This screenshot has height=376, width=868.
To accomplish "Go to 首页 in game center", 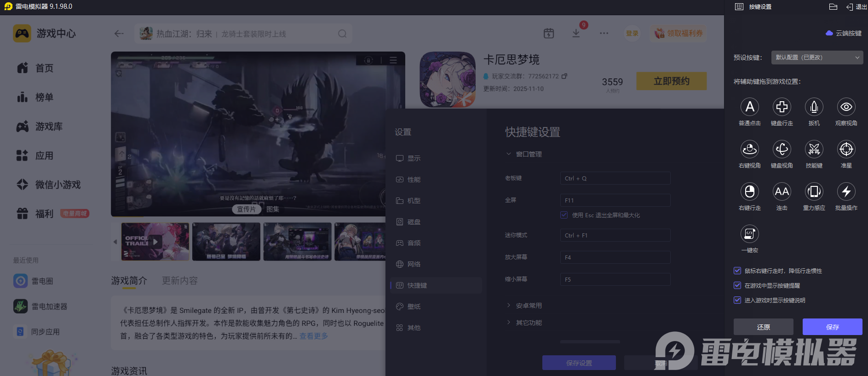I will point(35,68).
